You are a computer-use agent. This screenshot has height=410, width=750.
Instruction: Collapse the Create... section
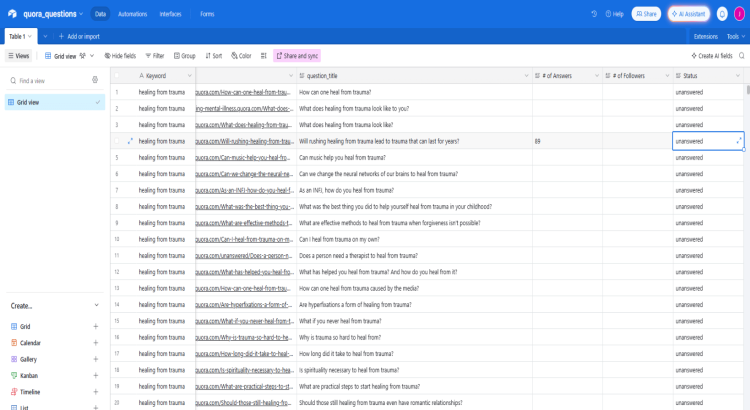click(96, 306)
